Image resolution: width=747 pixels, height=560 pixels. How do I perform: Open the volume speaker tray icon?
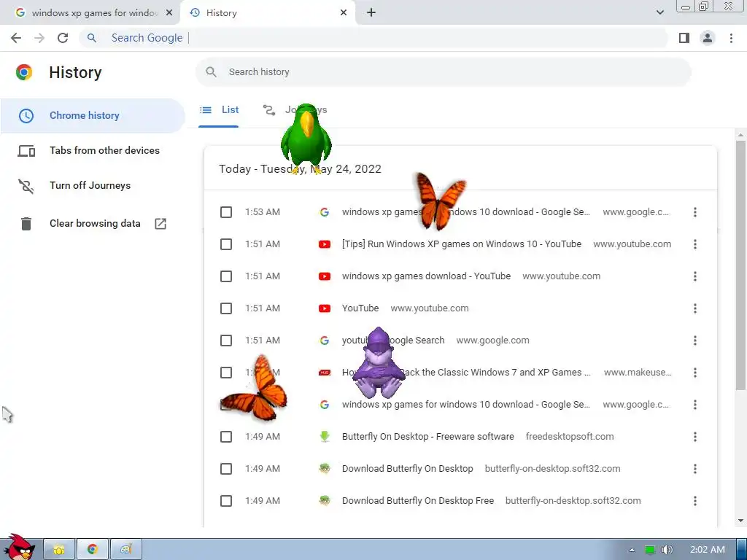click(x=667, y=550)
